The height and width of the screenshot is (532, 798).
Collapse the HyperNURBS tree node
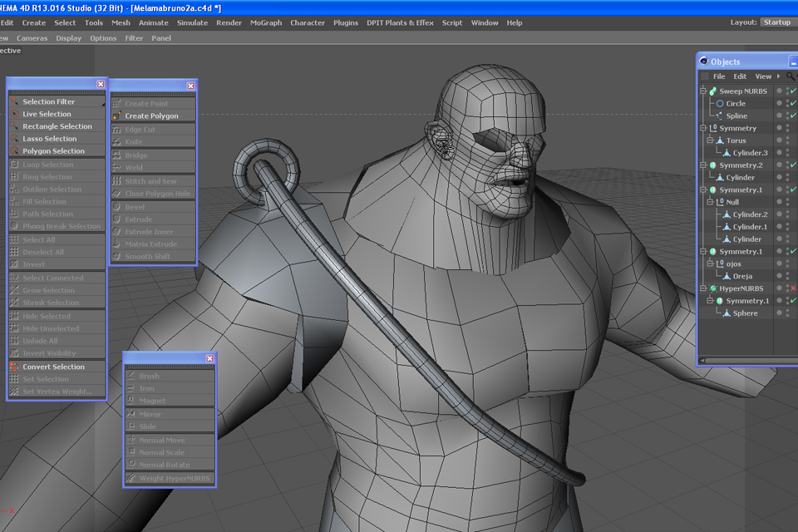coord(703,288)
